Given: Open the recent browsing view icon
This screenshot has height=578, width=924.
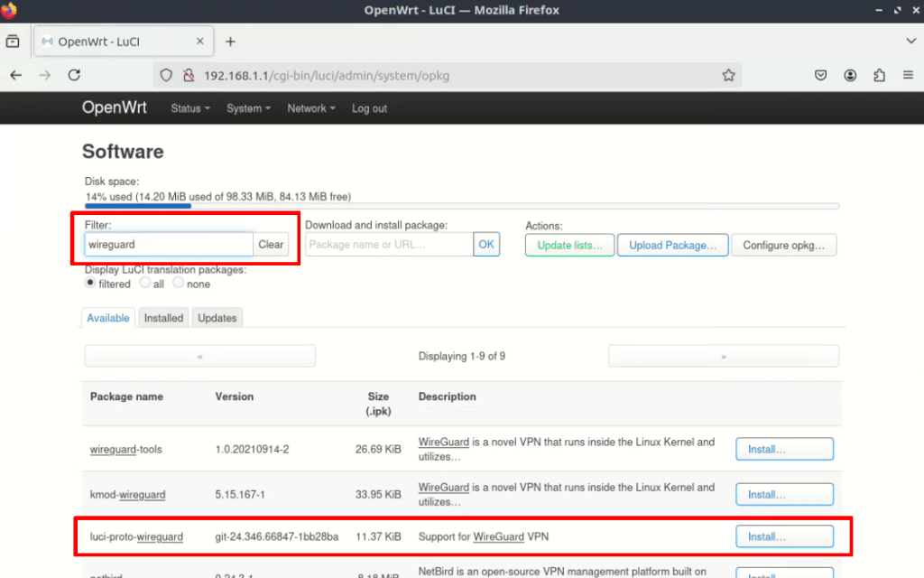Looking at the screenshot, I should [13, 42].
